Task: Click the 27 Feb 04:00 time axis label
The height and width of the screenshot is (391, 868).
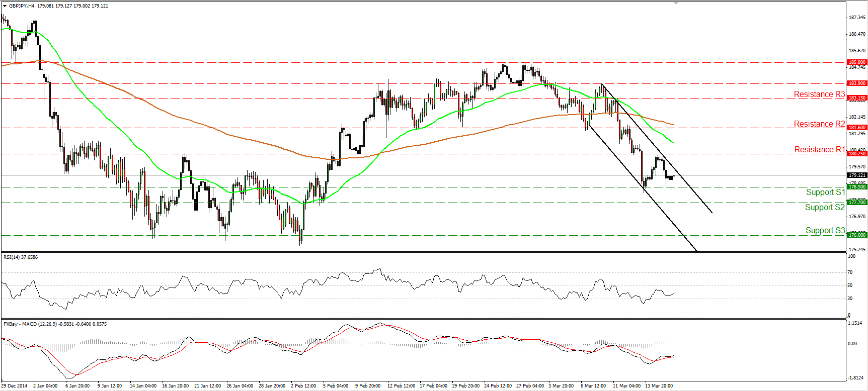Action: pos(530,386)
